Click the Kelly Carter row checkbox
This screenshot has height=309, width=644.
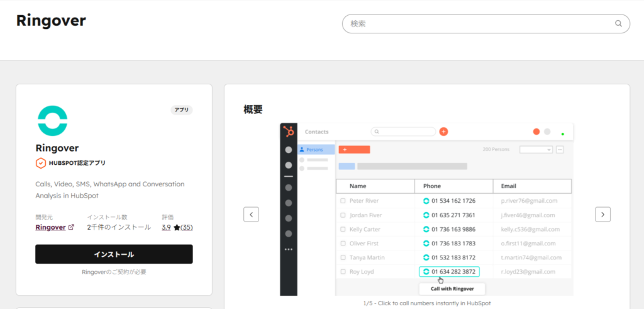click(x=343, y=229)
